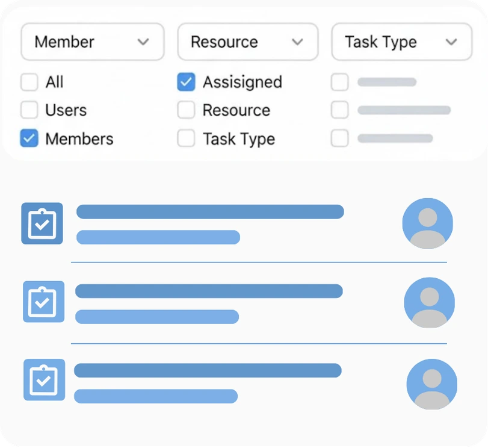Open the Resource dropdown

click(247, 42)
